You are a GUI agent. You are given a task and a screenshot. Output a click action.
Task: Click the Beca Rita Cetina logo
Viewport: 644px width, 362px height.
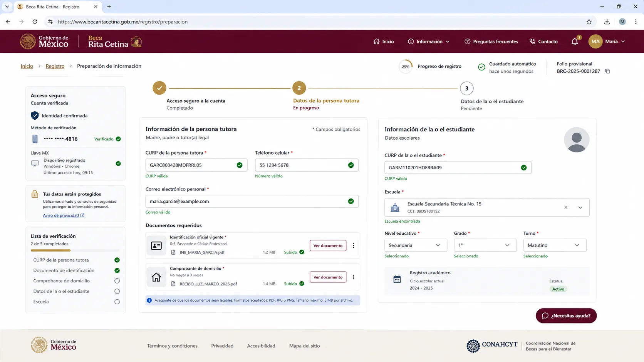point(115,42)
